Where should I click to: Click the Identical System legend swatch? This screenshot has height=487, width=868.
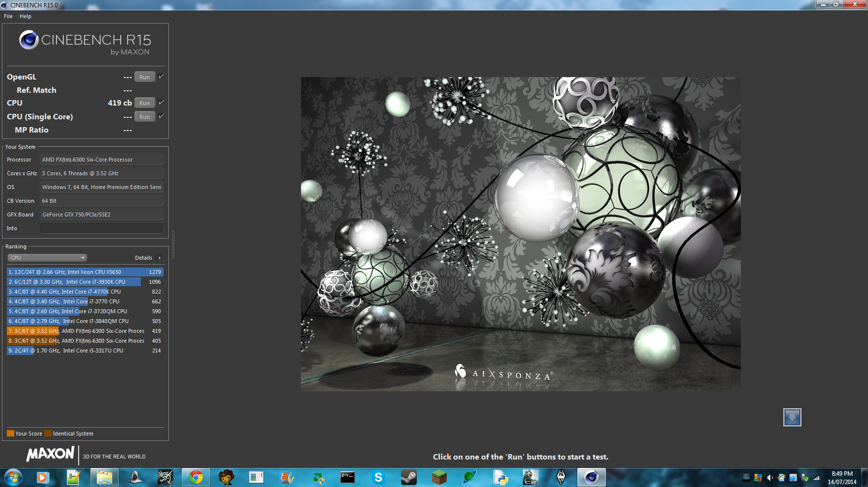click(x=48, y=433)
